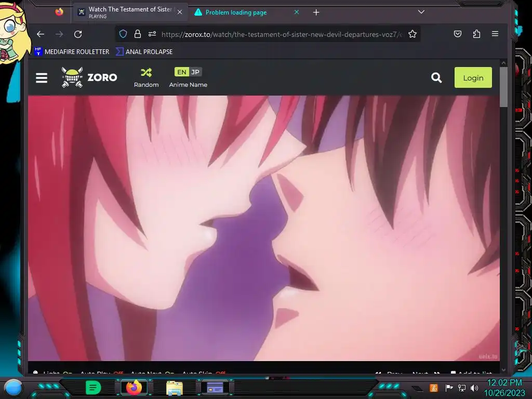Open Firefox application menu
The height and width of the screenshot is (399, 532).
tap(495, 34)
